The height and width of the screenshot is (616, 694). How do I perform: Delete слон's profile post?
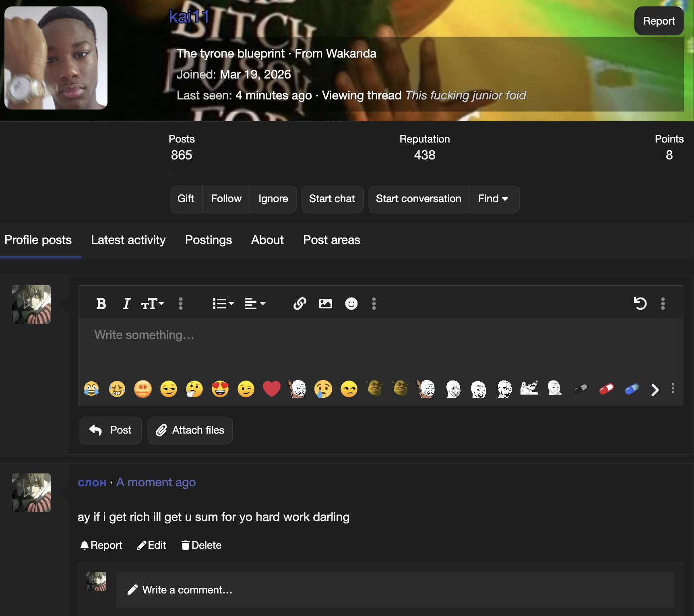click(x=201, y=545)
